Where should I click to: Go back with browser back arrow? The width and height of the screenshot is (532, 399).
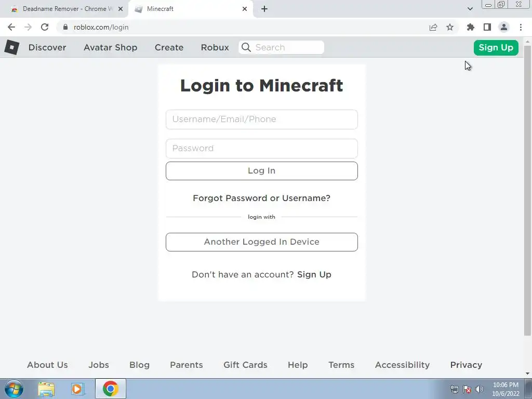pyautogui.click(x=11, y=27)
